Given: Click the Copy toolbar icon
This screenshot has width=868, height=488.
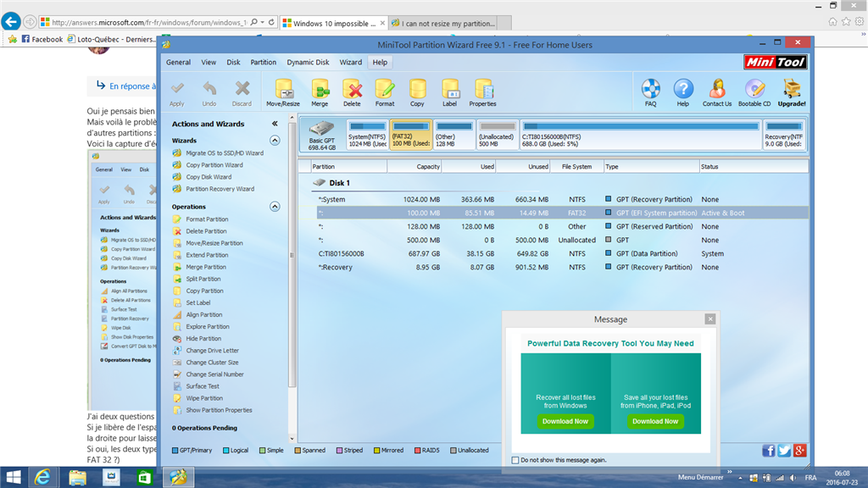Looking at the screenshot, I should click(417, 92).
